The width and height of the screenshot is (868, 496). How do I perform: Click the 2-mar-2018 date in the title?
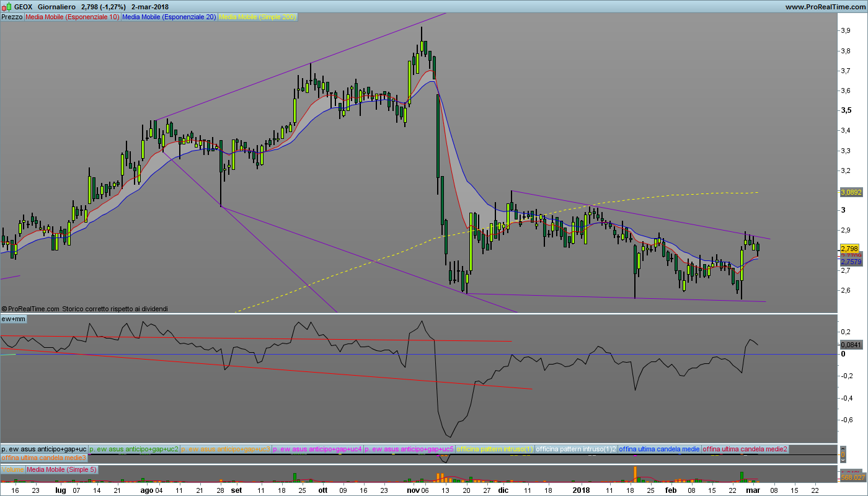click(x=150, y=7)
